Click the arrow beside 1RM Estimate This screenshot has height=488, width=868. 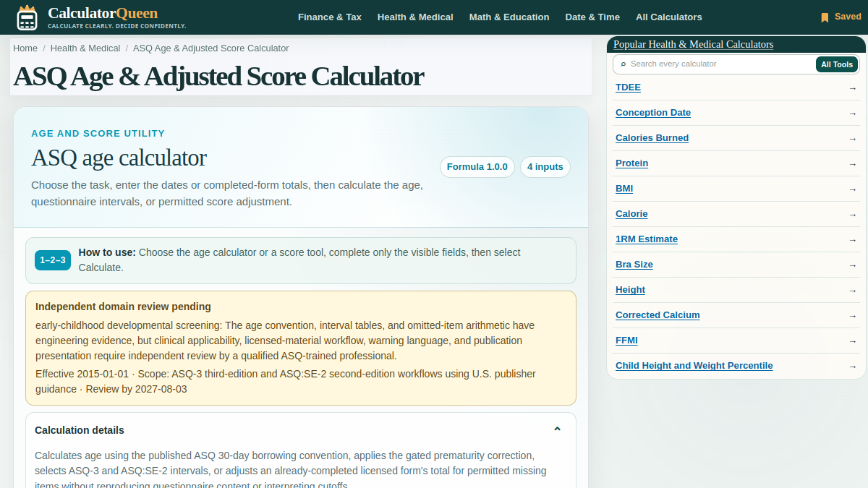click(853, 240)
